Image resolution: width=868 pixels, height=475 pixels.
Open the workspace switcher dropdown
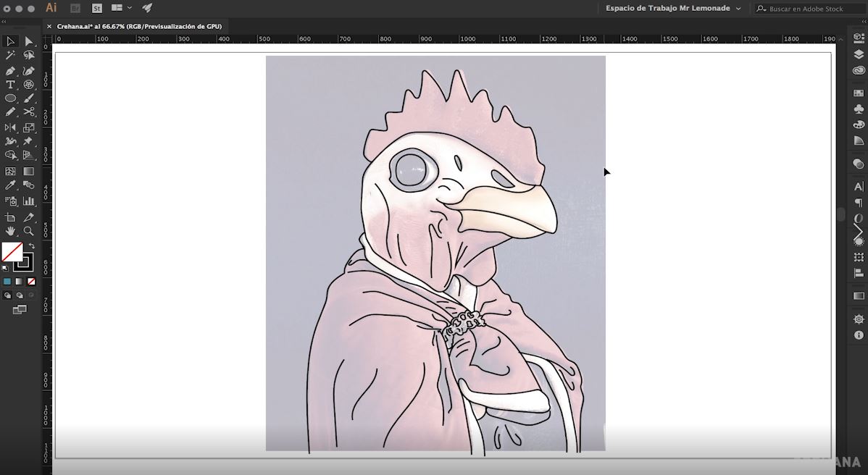[673, 8]
